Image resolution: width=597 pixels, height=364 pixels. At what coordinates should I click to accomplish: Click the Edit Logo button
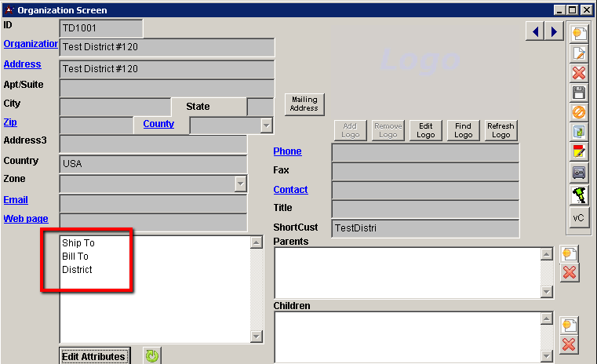click(x=426, y=130)
